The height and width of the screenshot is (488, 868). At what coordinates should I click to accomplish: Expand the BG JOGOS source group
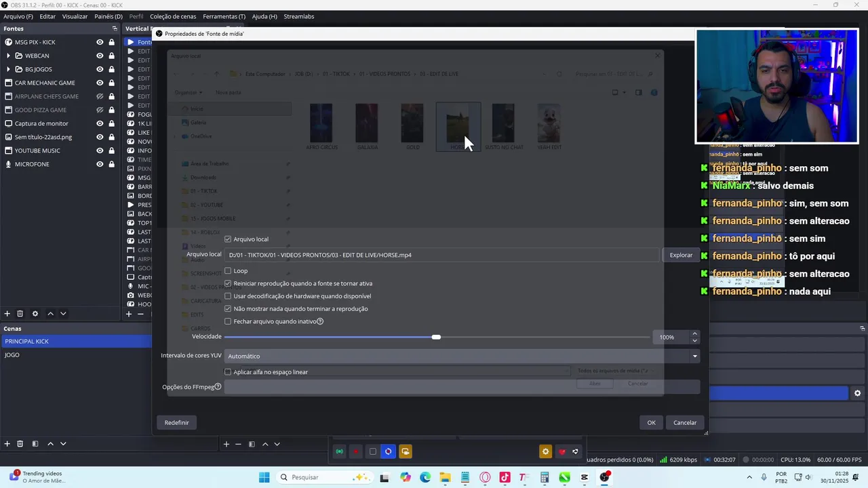(x=8, y=69)
